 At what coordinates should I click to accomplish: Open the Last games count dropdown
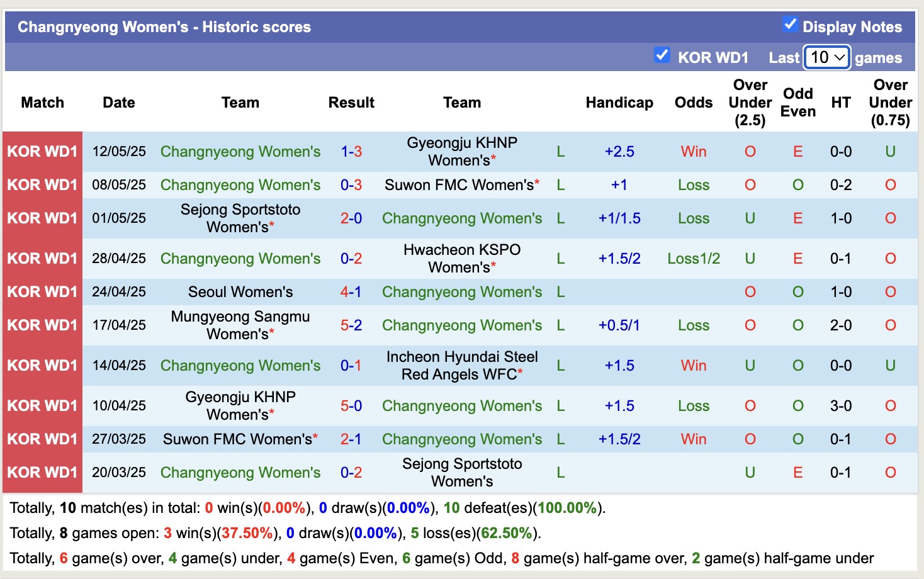click(x=826, y=57)
